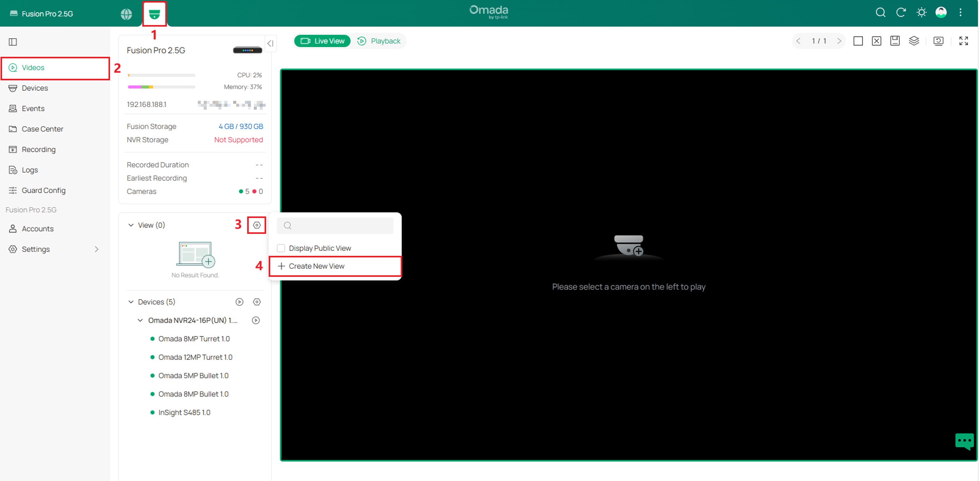Open Guard Config in sidebar
Image resolution: width=980 pixels, height=481 pixels.
pos(55,191)
